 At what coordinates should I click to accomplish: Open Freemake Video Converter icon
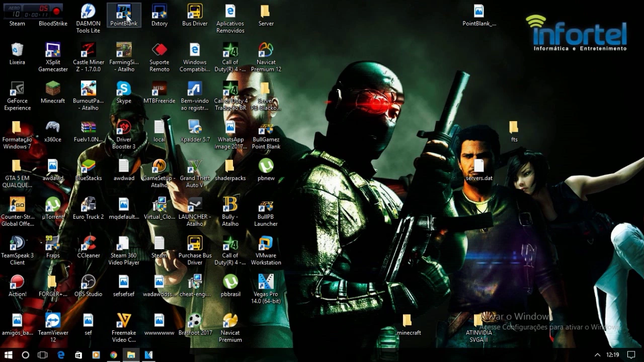124,328
